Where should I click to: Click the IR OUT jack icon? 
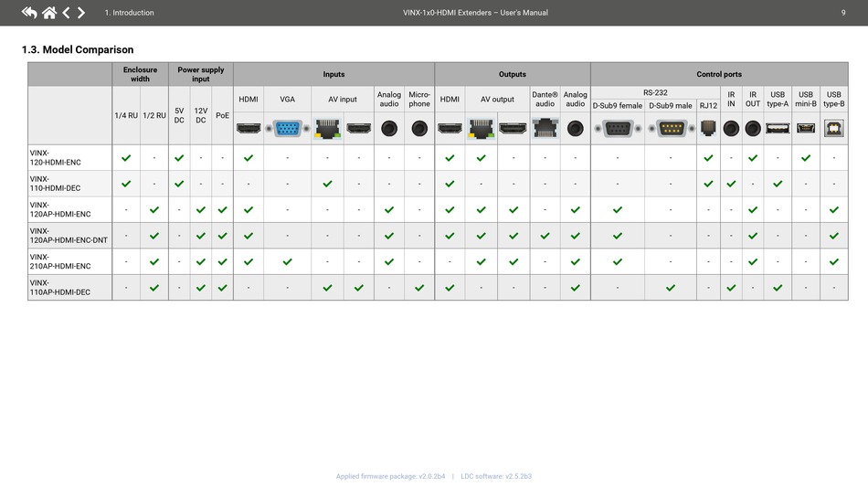click(x=753, y=129)
